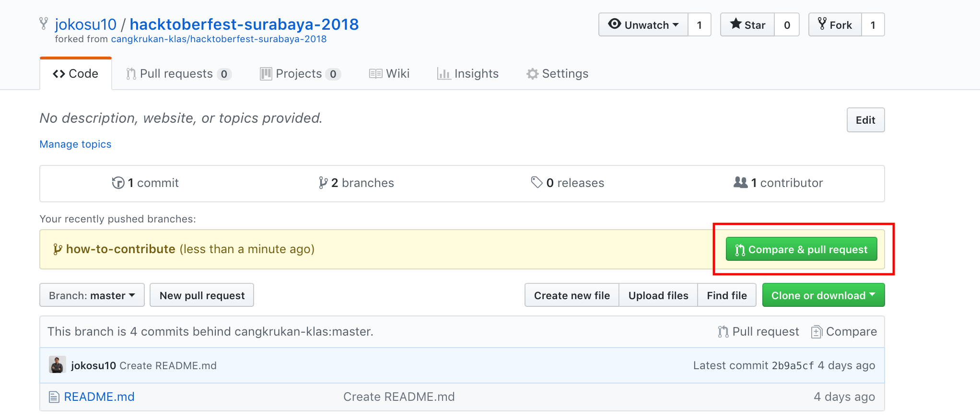Click the star icon to star the repository
Screen dimensions: 980x420
click(736, 24)
